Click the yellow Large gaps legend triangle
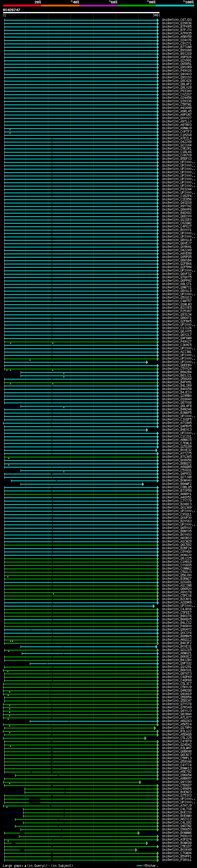The height and width of the screenshot is (868, 197). [x=26, y=865]
